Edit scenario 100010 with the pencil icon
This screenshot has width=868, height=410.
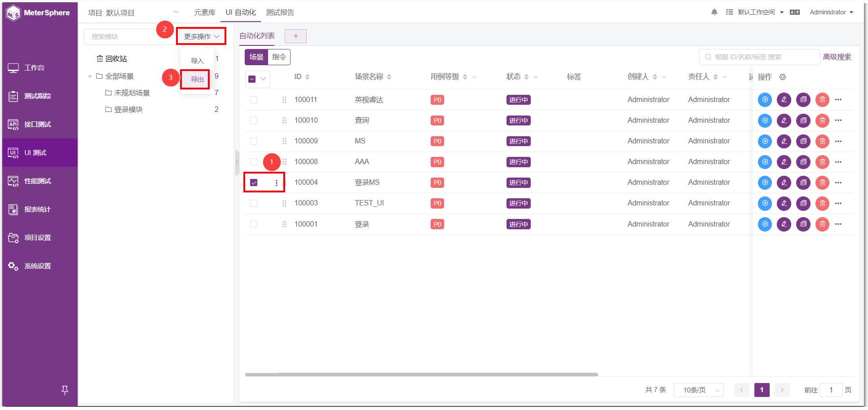tap(784, 120)
